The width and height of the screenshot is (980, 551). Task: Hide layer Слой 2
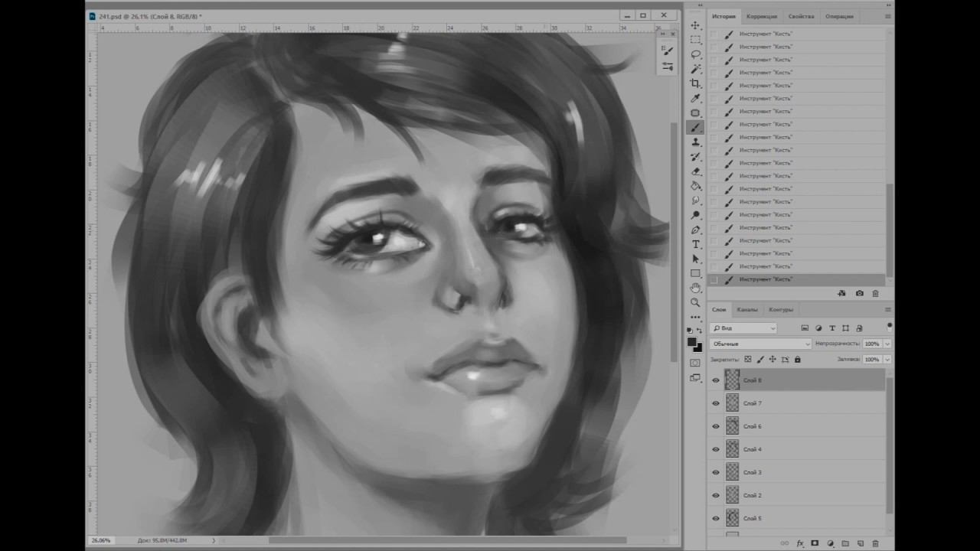[x=716, y=495]
